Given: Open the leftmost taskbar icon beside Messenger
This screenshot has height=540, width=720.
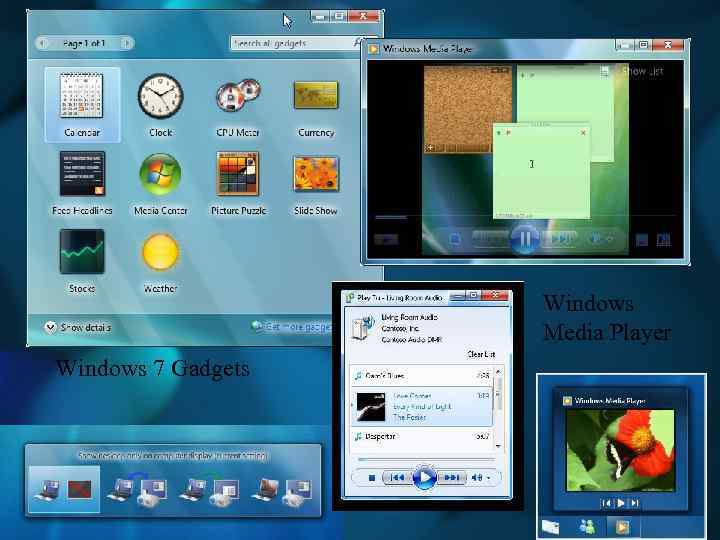Looking at the screenshot, I should (x=551, y=527).
